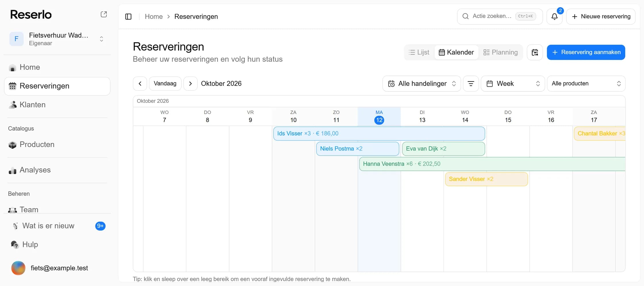Viewport: 644px width, 286px height.
Task: Go to next week with right arrow
Action: pos(190,84)
